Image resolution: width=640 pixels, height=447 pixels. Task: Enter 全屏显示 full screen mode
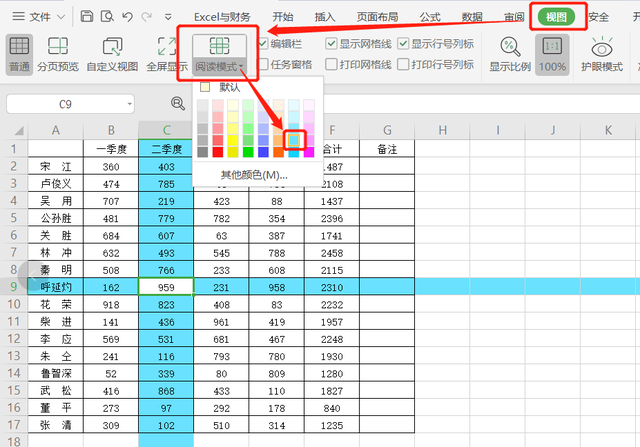click(x=167, y=54)
